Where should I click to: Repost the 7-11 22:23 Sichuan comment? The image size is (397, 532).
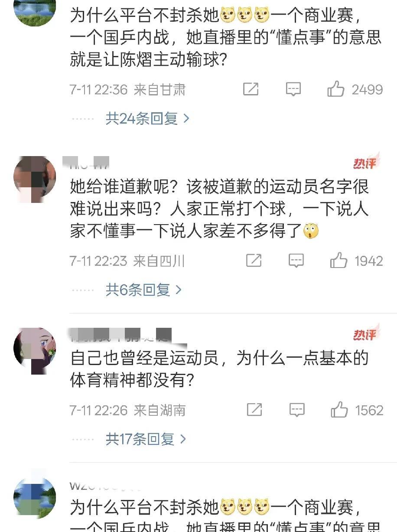pyautogui.click(x=254, y=261)
